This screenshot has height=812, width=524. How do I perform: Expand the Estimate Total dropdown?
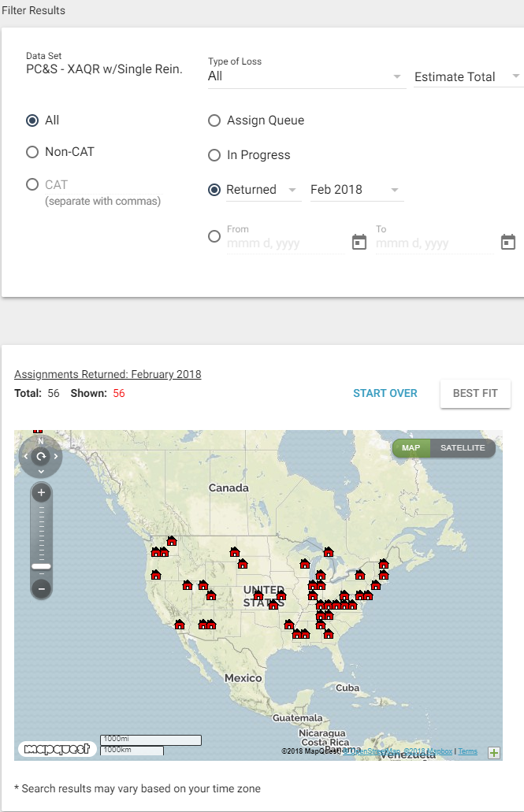tap(468, 76)
